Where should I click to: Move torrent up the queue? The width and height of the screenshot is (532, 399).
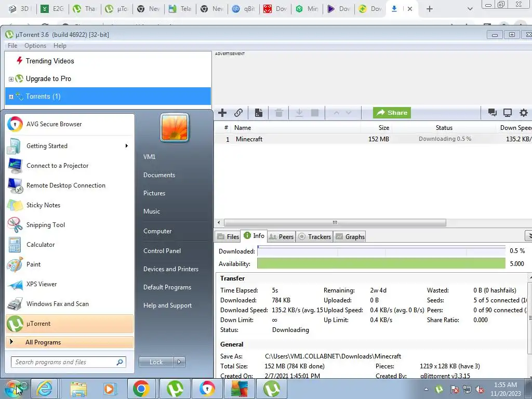(x=336, y=113)
